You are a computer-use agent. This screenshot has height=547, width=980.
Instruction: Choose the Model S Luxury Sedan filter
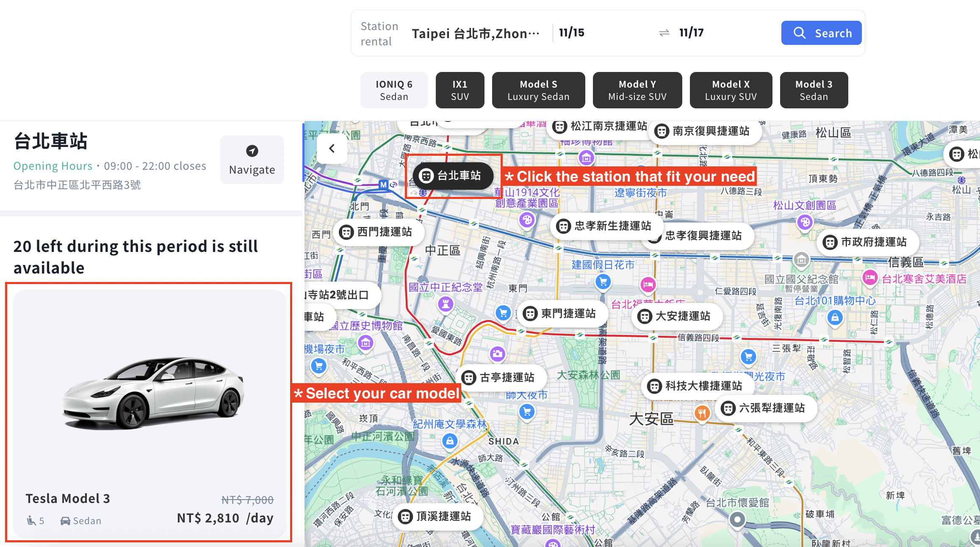pos(538,90)
